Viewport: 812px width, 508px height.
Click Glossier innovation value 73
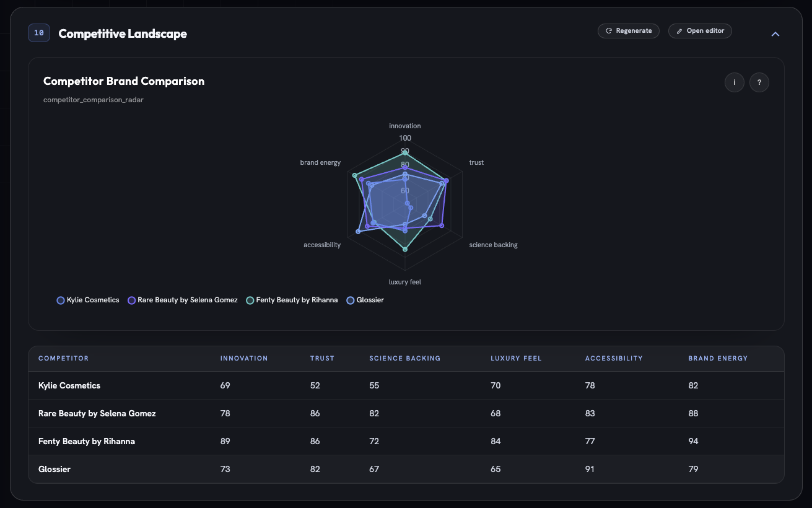[225, 469]
